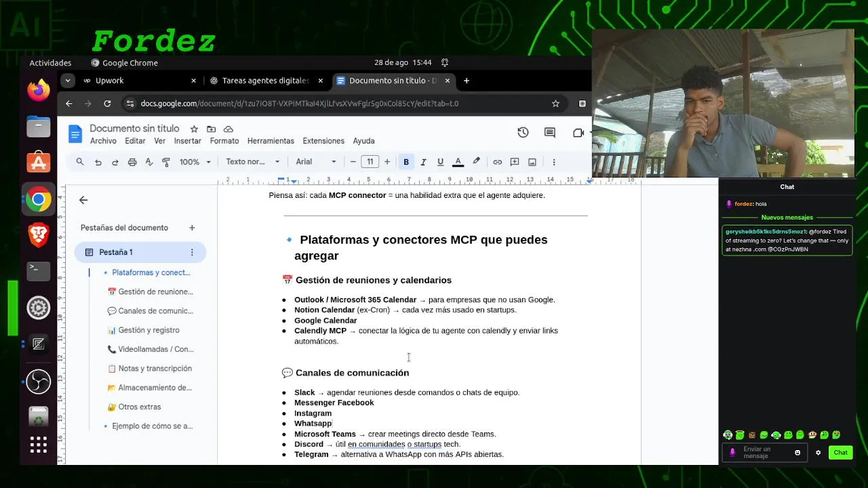The image size is (868, 488).
Task: Select the Pestaña 1 tab
Action: click(140, 252)
